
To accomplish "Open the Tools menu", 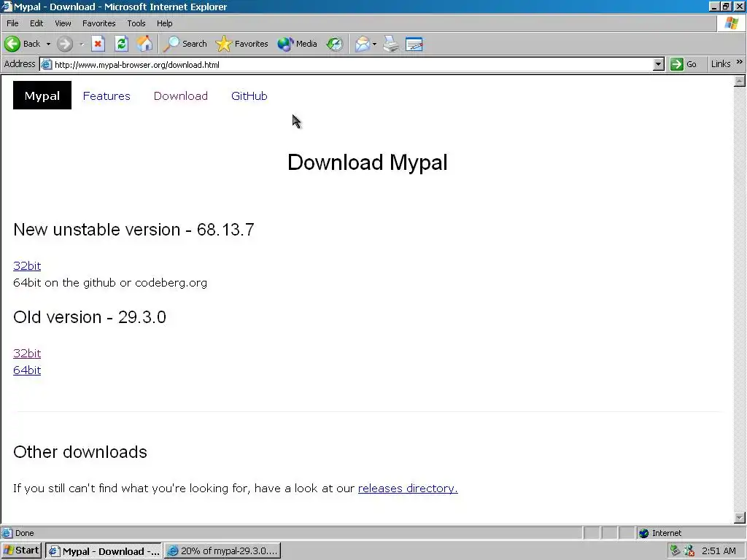I will (136, 23).
